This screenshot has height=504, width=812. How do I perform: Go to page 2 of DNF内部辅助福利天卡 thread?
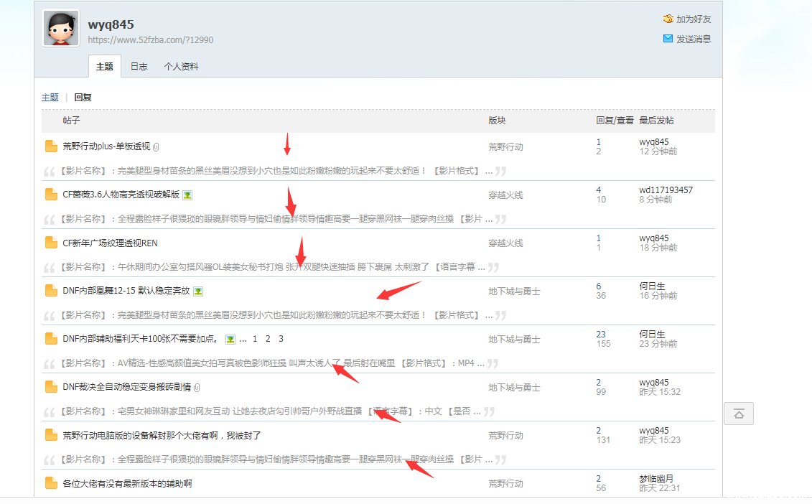click(x=268, y=339)
